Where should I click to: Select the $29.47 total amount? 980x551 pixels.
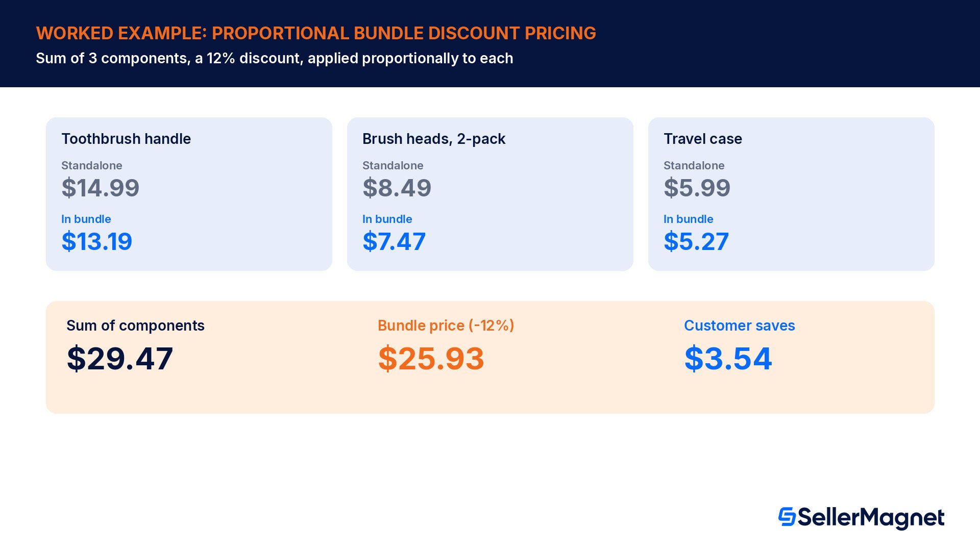[120, 358]
